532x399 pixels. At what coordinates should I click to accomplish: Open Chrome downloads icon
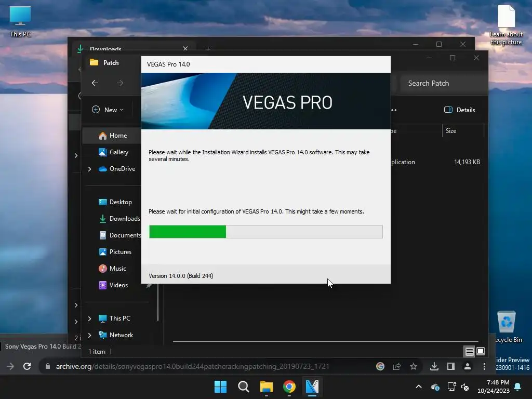[434, 366]
